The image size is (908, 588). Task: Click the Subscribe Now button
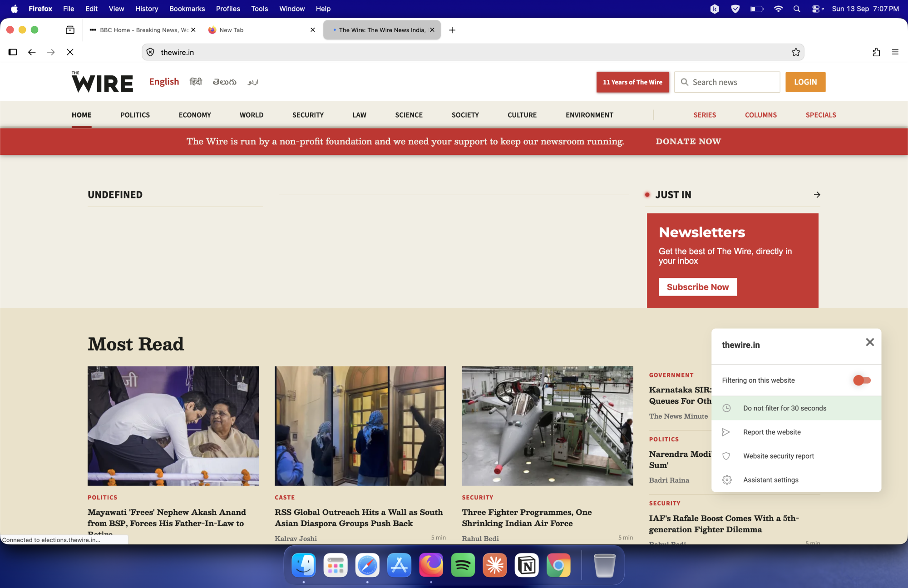pos(697,287)
